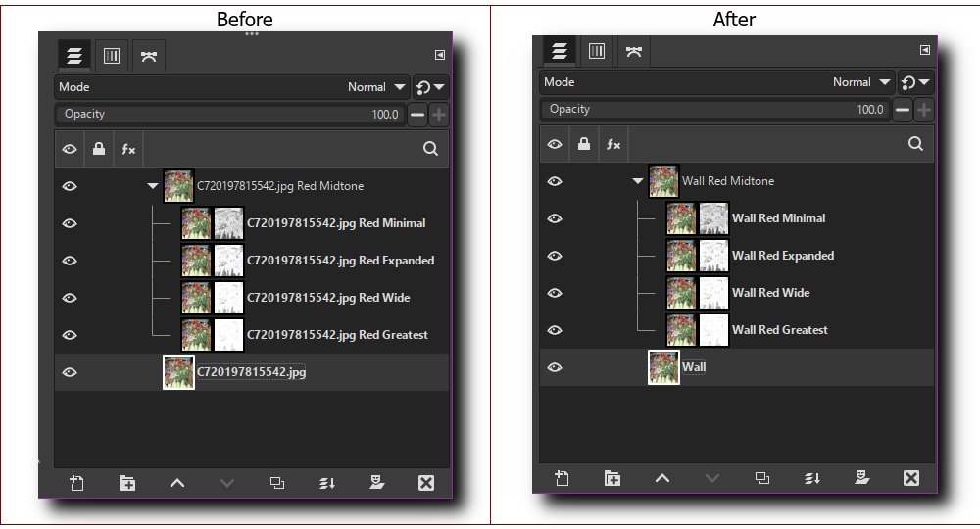Open Mode Normal dropdown in After panel

click(717, 82)
